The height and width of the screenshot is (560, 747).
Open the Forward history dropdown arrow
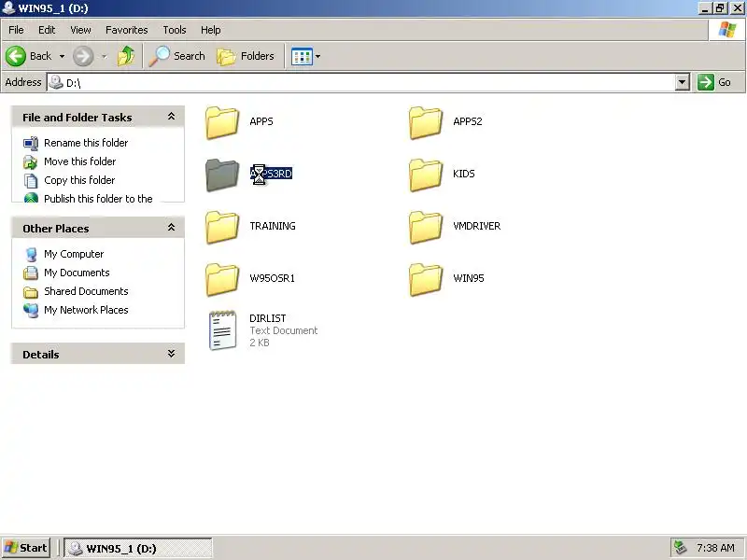click(x=105, y=56)
